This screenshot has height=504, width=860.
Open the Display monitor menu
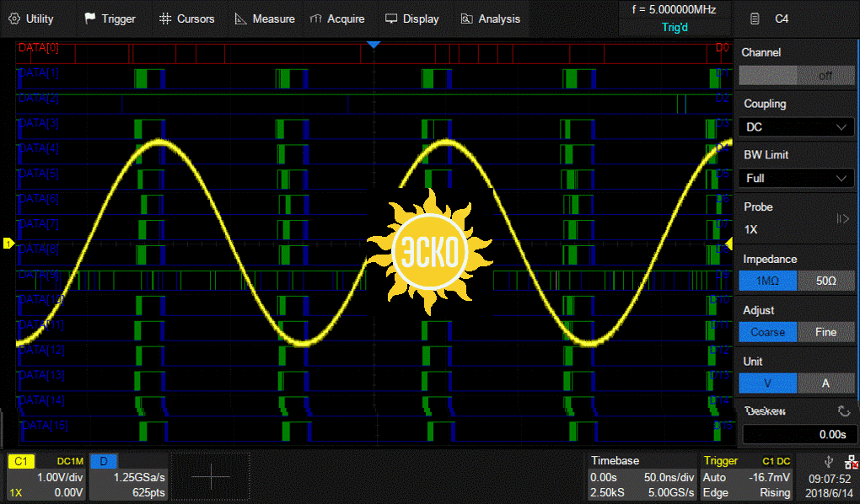coord(411,19)
